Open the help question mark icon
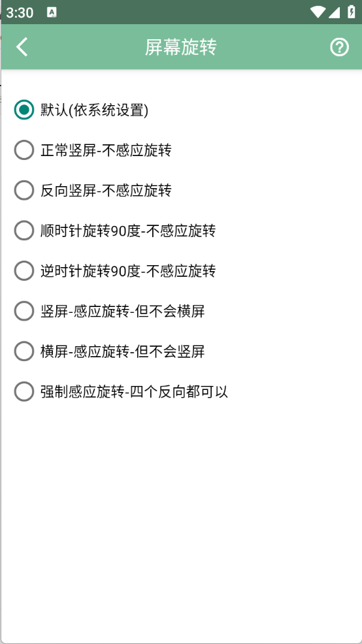Viewport: 362px width, 644px height. click(x=339, y=47)
